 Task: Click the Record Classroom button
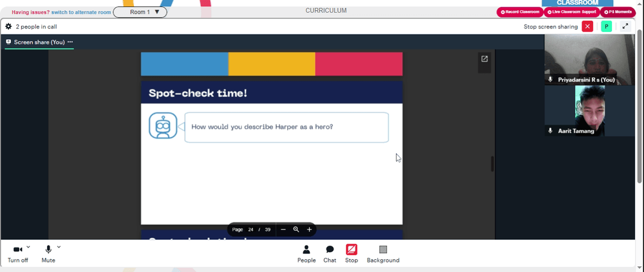coord(520,12)
